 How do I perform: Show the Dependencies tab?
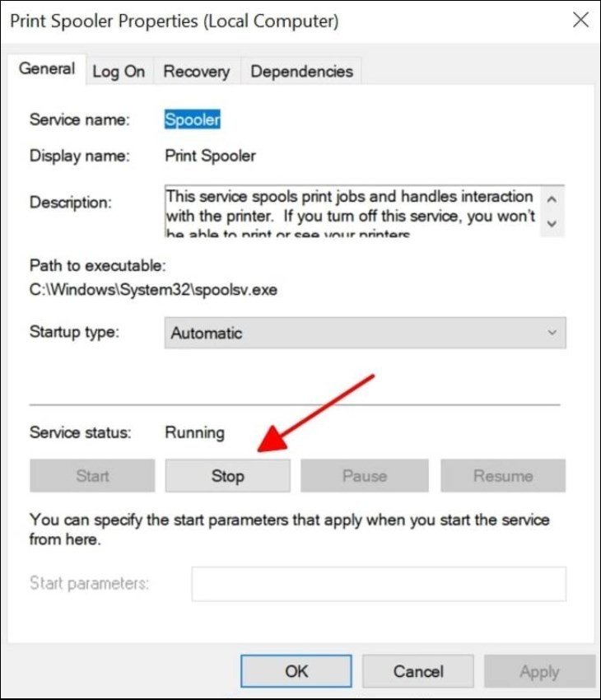click(x=301, y=72)
